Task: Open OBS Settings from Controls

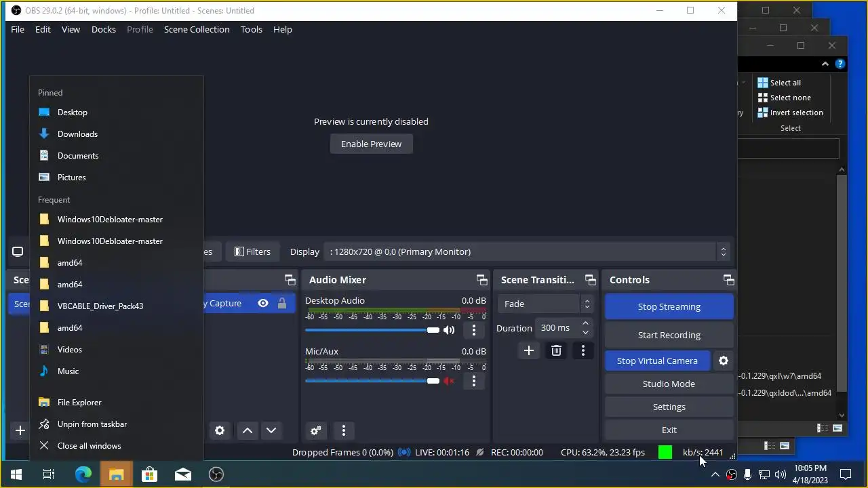Action: (669, 407)
